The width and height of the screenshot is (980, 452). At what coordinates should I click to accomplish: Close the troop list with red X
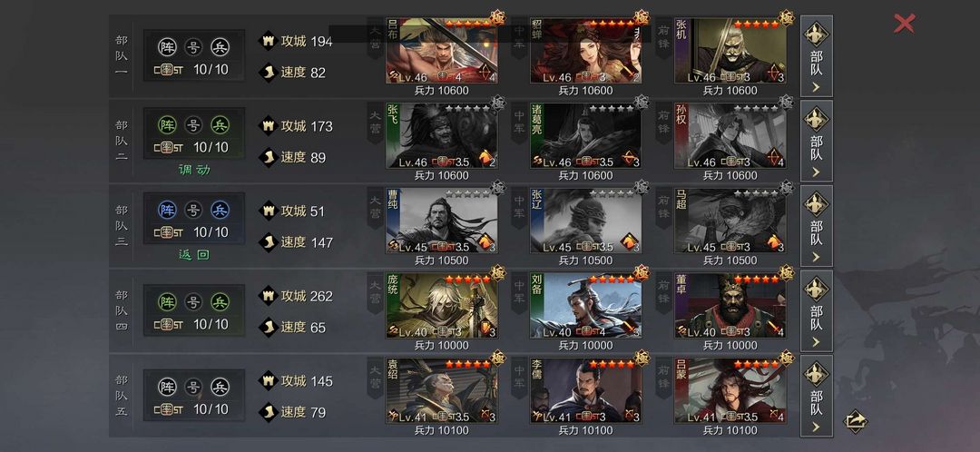(904, 24)
